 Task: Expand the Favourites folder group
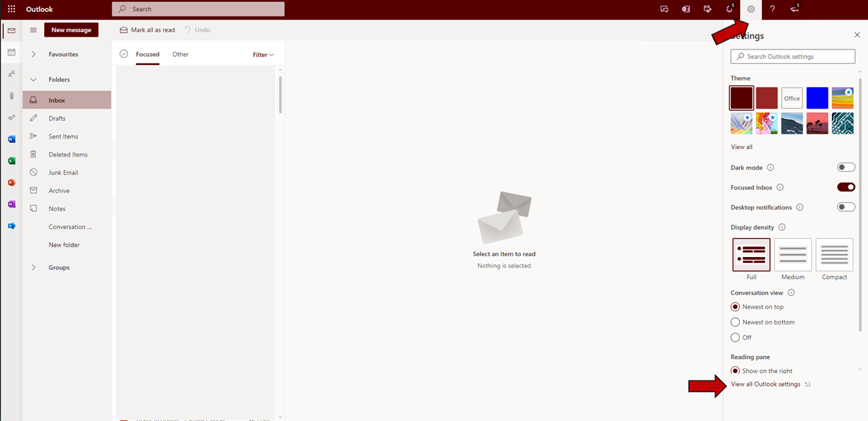coord(34,55)
